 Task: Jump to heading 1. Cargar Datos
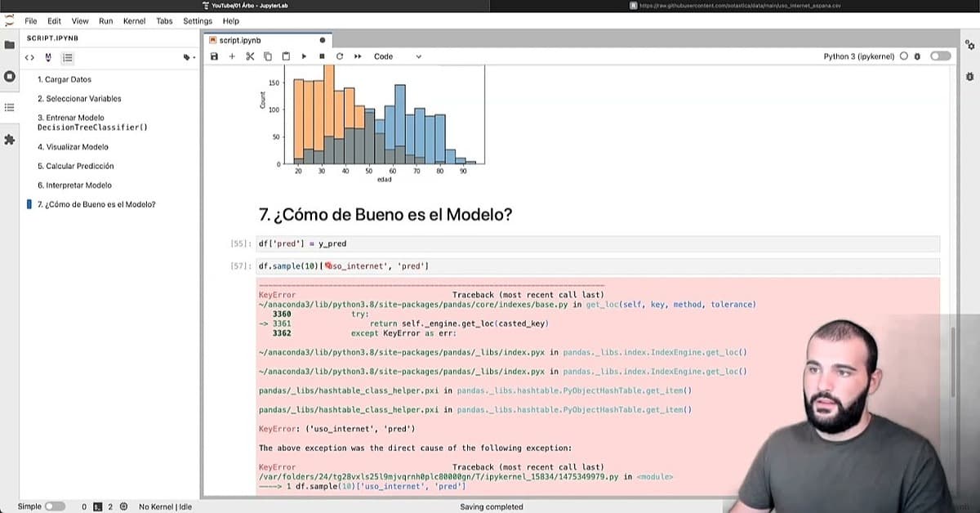pyautogui.click(x=65, y=79)
